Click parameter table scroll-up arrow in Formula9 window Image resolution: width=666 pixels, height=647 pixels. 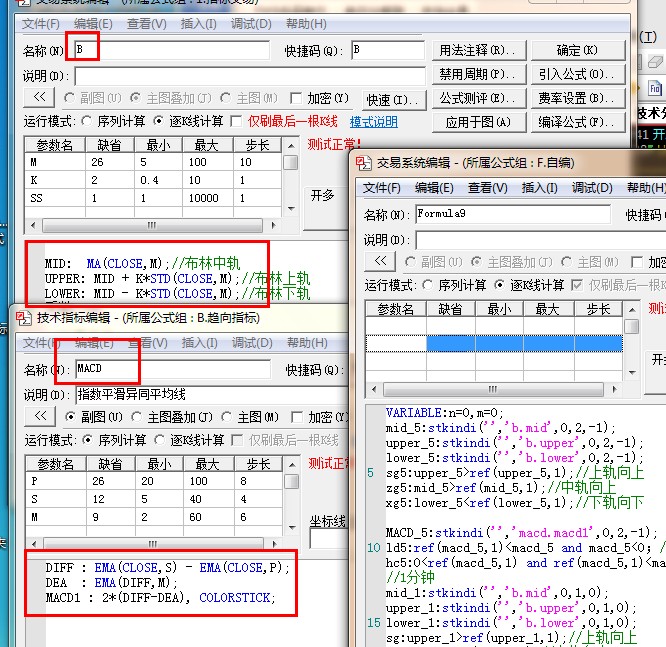[632, 310]
